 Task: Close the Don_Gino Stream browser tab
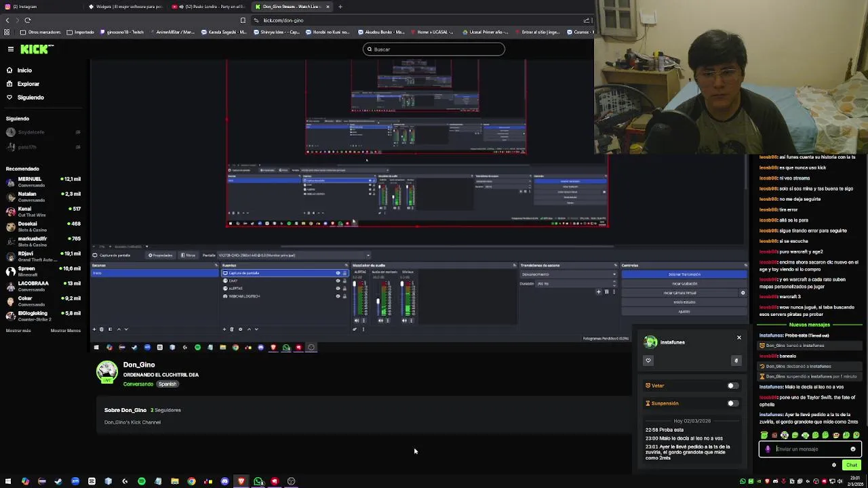(x=328, y=7)
